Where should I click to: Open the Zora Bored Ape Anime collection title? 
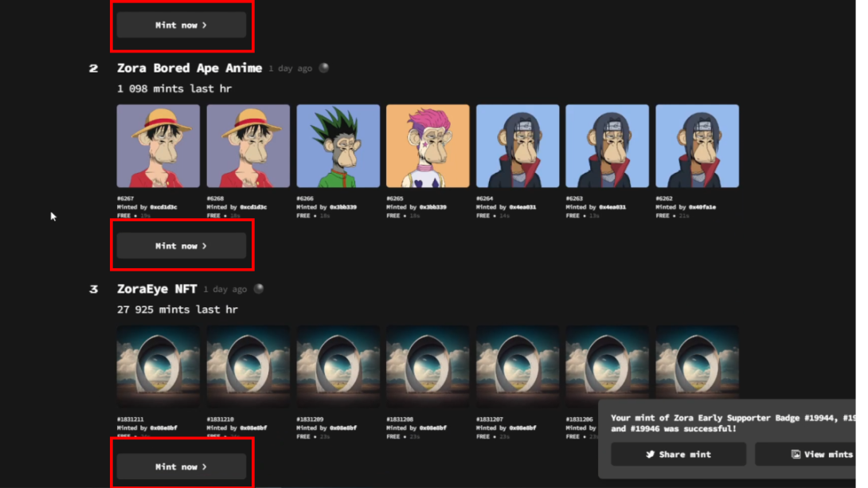point(190,68)
